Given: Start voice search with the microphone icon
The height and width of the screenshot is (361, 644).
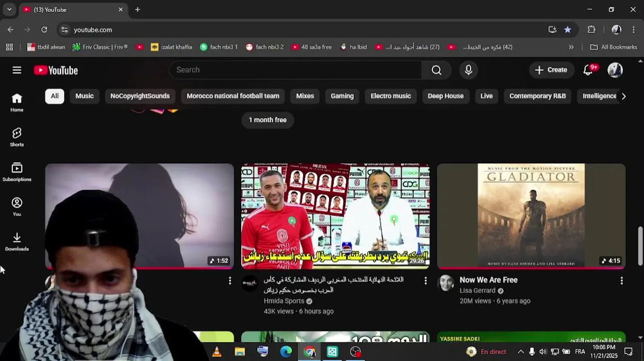Looking at the screenshot, I should 468,70.
